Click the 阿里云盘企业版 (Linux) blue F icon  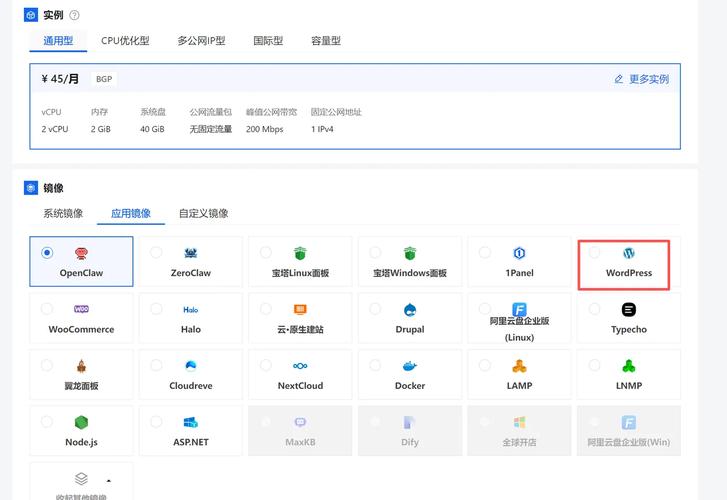click(519, 309)
